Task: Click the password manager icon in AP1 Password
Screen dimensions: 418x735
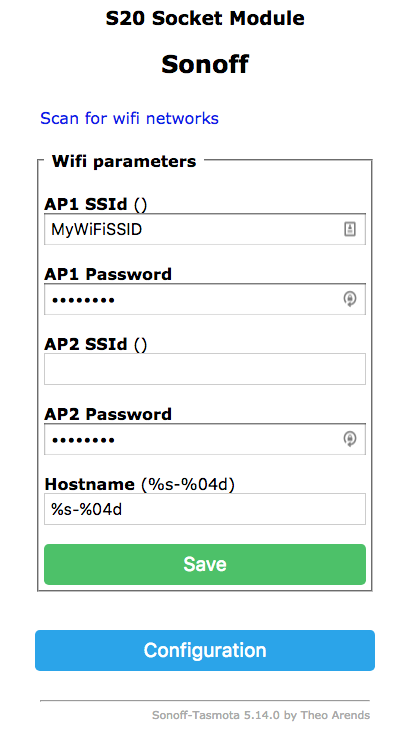Action: pyautogui.click(x=350, y=299)
